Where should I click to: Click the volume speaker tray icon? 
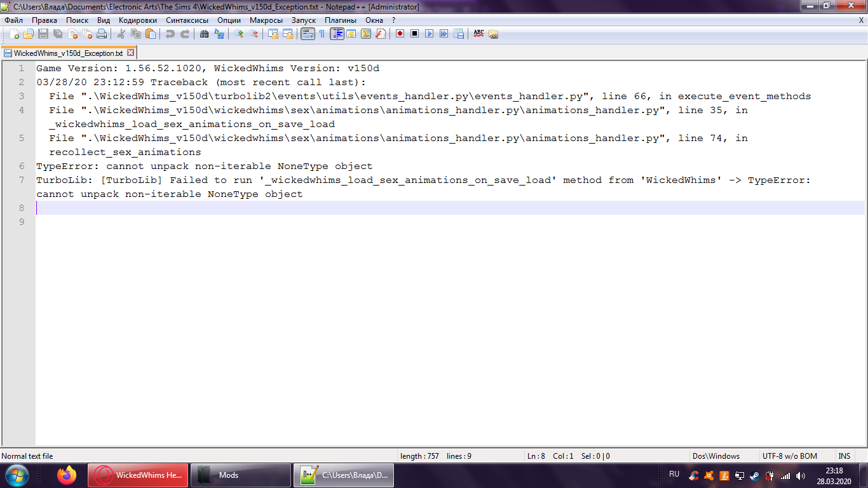pos(800,475)
